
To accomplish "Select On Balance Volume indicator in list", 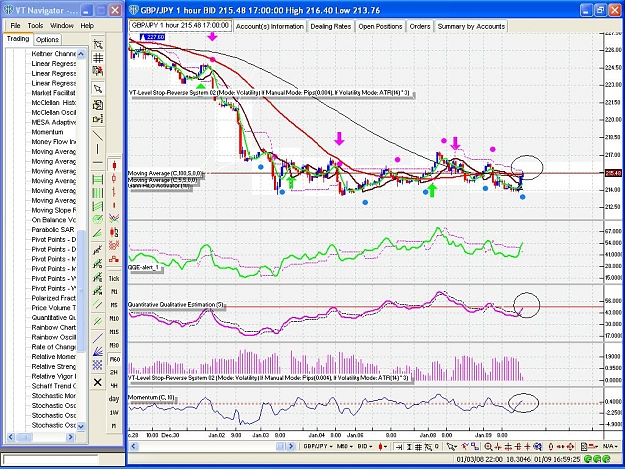I will point(53,220).
